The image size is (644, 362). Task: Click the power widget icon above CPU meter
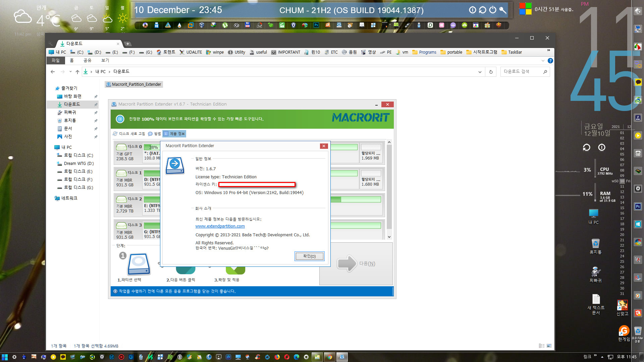tap(602, 147)
